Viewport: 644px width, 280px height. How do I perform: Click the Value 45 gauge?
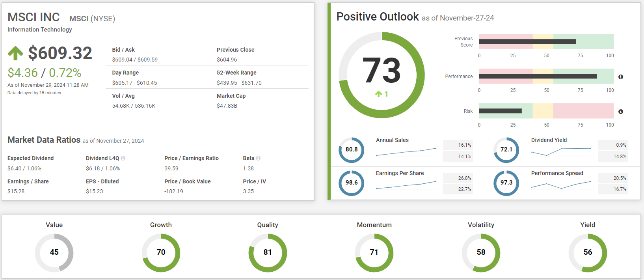[54, 253]
